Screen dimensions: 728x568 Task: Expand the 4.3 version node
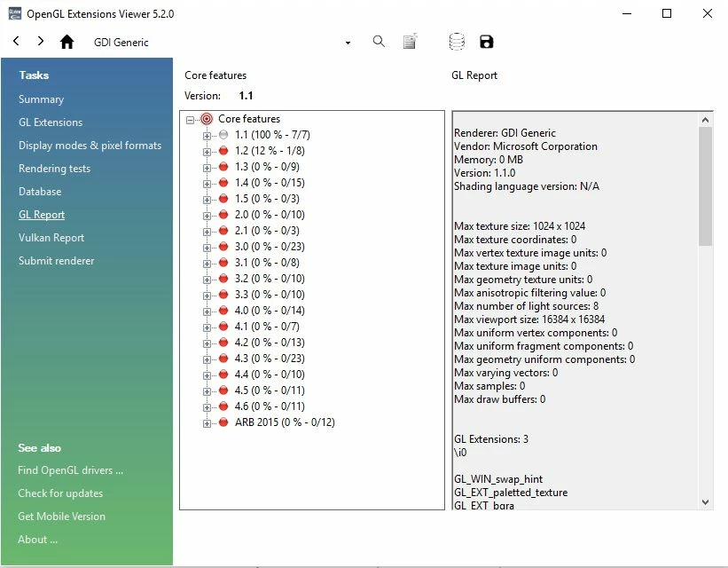coord(207,359)
